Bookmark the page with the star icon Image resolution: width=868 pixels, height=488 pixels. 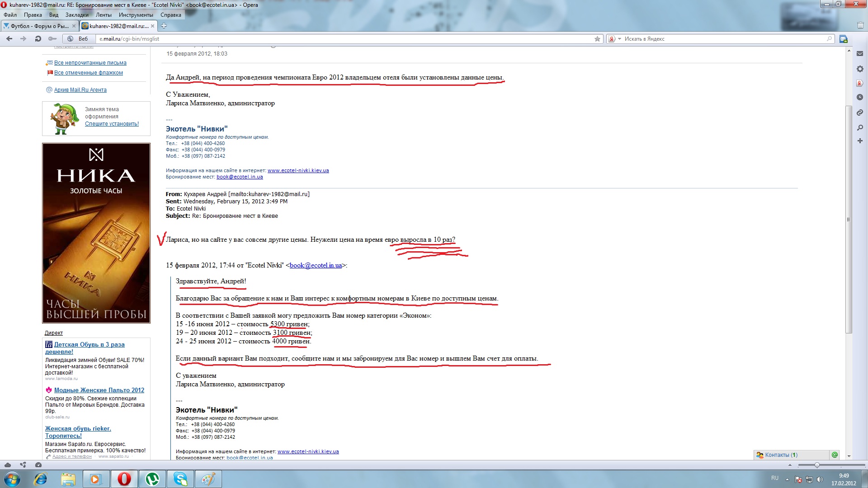pos(597,39)
